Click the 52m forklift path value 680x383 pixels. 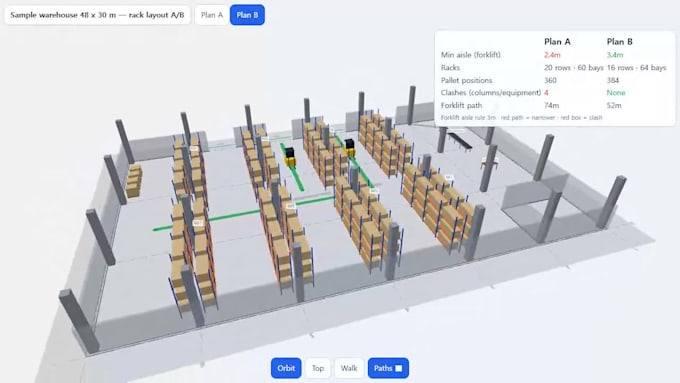[614, 105]
